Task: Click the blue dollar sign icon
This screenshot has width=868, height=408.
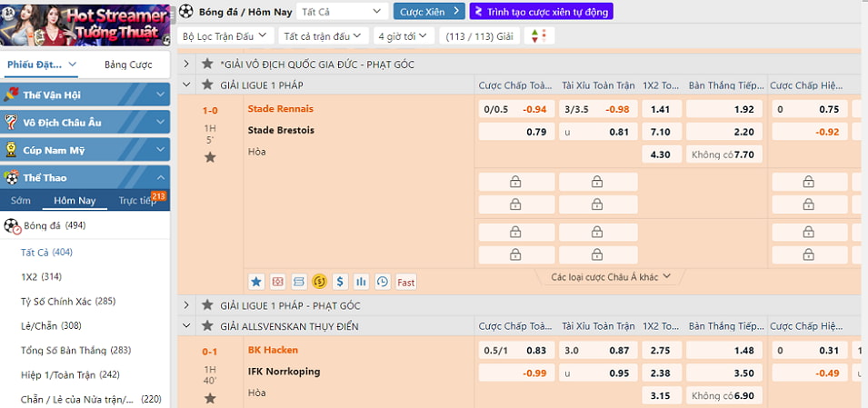Action: 340,282
